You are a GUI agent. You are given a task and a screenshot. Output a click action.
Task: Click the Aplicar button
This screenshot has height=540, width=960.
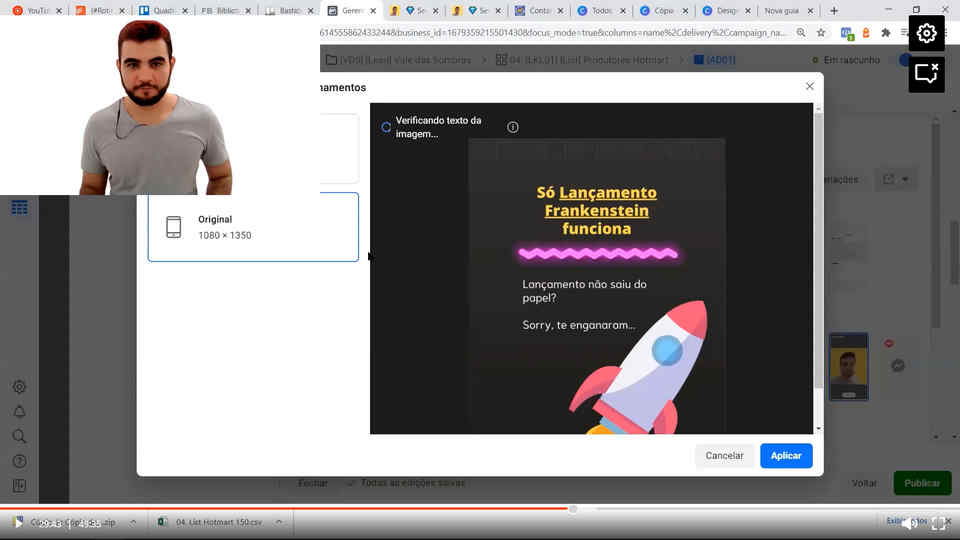tap(786, 456)
